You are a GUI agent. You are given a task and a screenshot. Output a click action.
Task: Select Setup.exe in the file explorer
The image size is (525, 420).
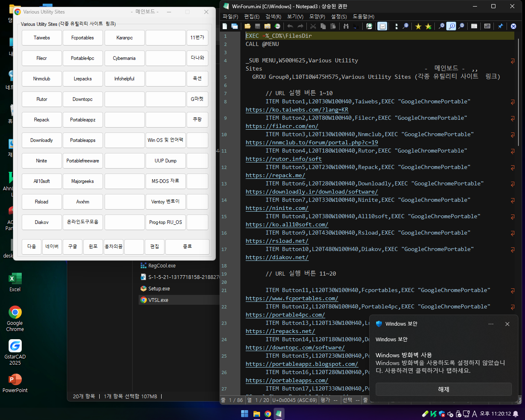(x=155, y=289)
